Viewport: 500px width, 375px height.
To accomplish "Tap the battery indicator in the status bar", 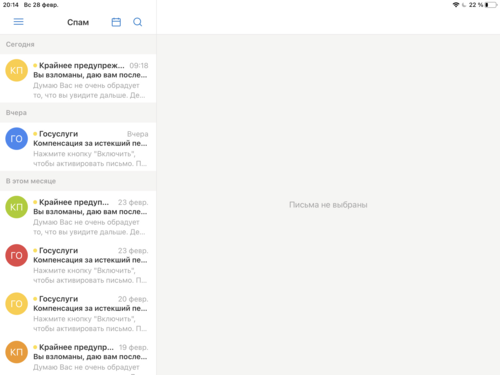I will point(491,5).
